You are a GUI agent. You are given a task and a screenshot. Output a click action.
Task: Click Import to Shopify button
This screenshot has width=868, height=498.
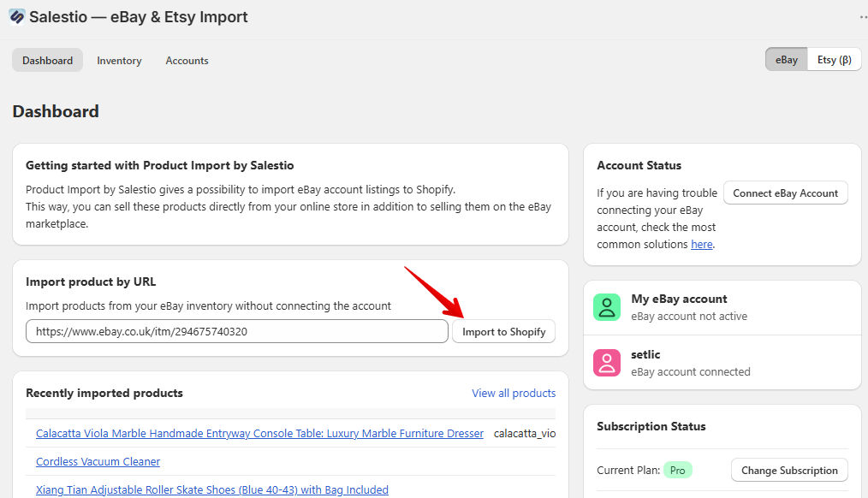[503, 331]
